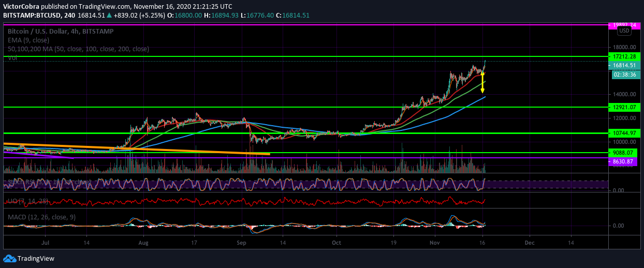Click the low value L:16776.40

click(257, 15)
